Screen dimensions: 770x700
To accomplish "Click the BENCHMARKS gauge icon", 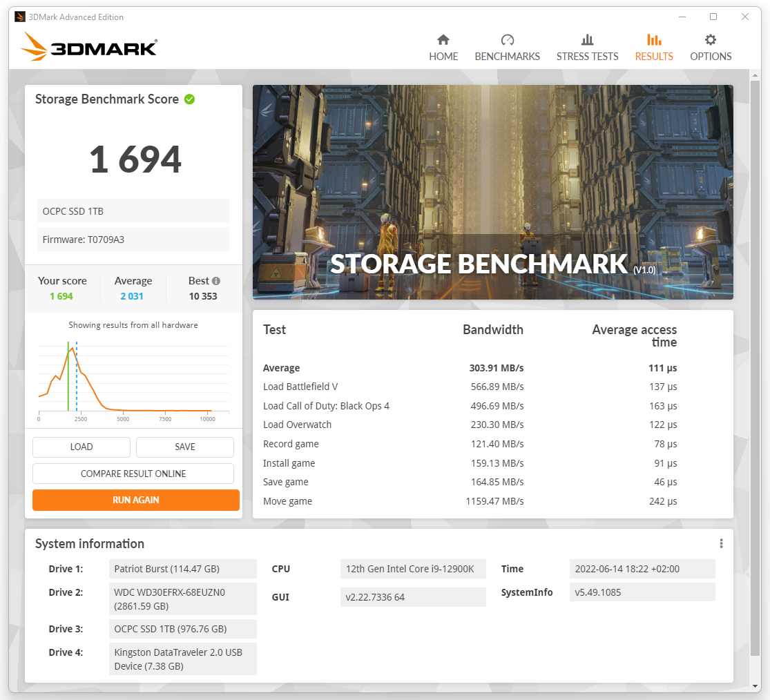I will pyautogui.click(x=508, y=40).
